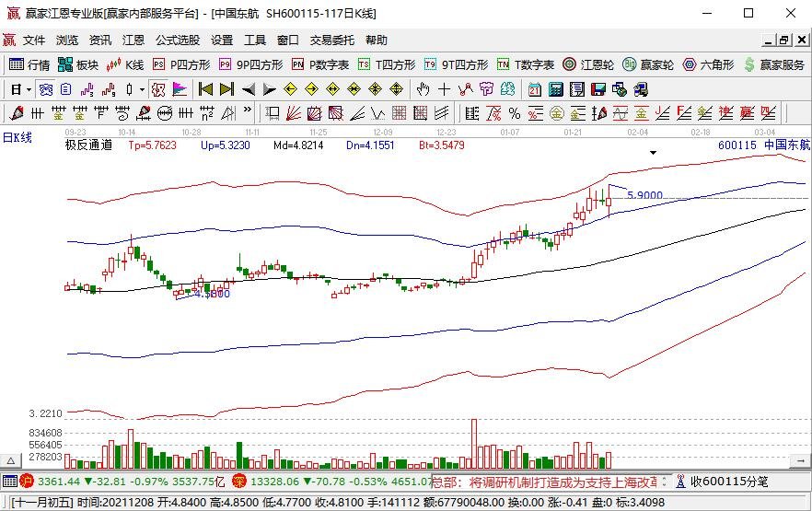Screen dimensions: 812x511
Task: Click the 深 Shenzhen index badge
Action: click(238, 482)
